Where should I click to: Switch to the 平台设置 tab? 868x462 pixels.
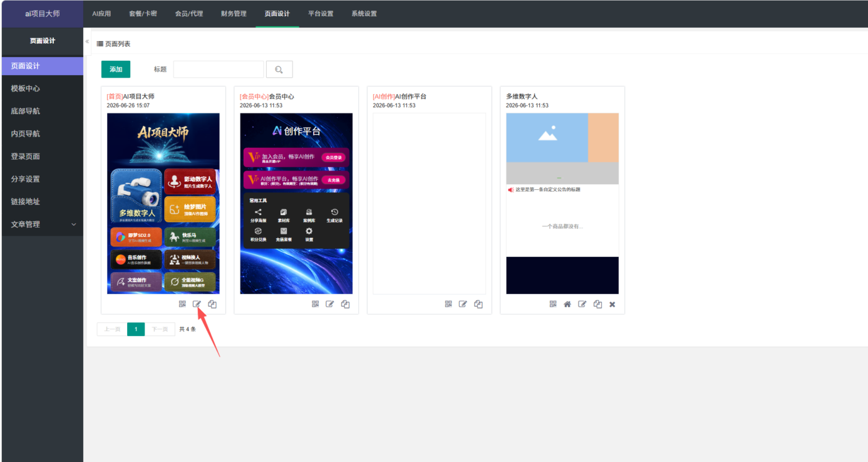321,14
